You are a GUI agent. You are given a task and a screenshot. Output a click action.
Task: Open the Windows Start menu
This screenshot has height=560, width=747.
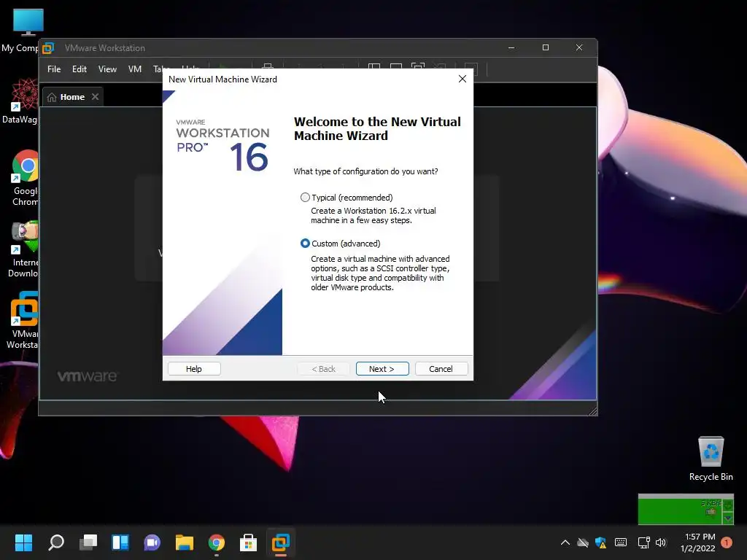23,542
